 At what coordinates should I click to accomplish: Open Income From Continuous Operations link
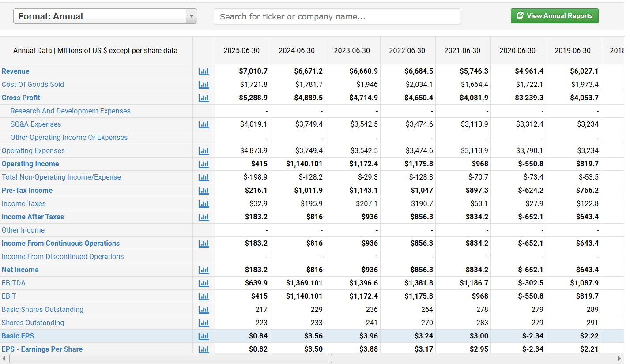(60, 243)
